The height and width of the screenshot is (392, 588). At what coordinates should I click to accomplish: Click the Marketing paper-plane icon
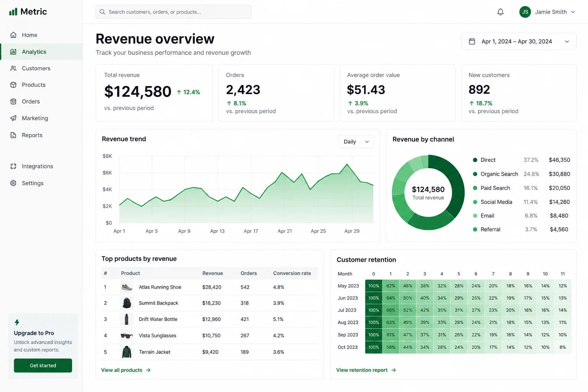pyautogui.click(x=13, y=118)
